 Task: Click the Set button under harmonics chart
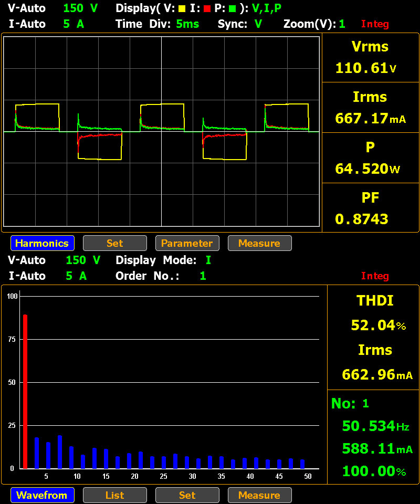(187, 495)
